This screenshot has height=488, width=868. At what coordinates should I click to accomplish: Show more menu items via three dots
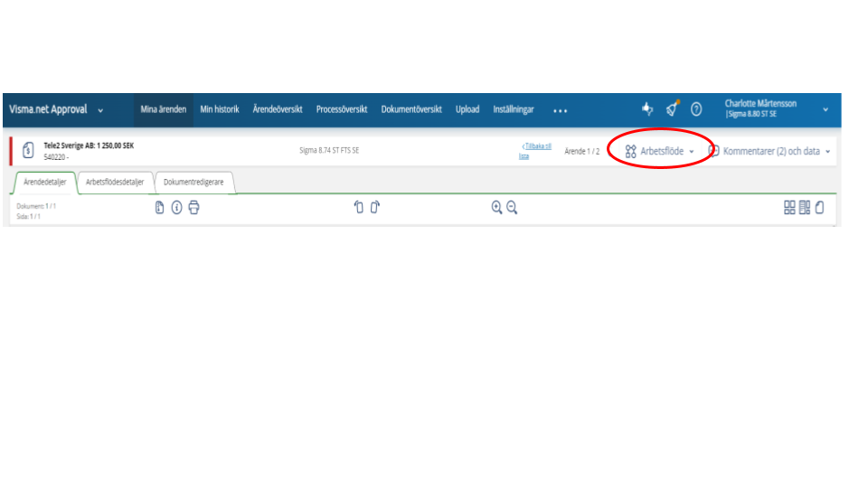point(561,110)
